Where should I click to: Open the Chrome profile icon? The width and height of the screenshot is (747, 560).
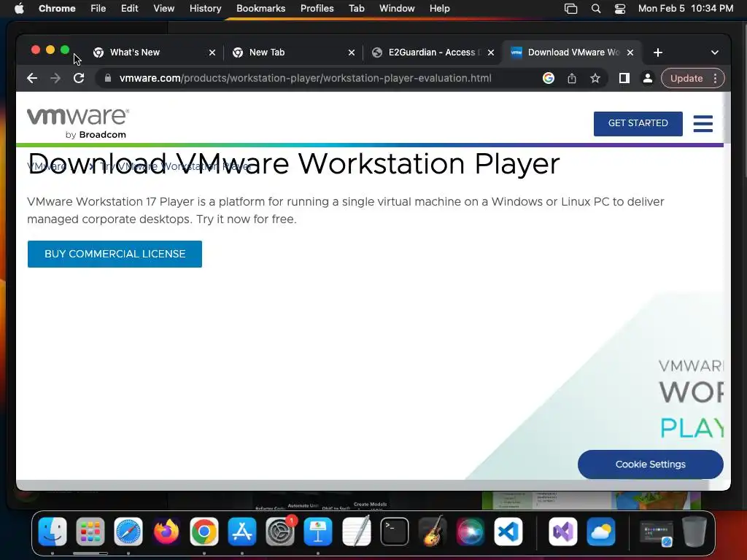coord(648,78)
